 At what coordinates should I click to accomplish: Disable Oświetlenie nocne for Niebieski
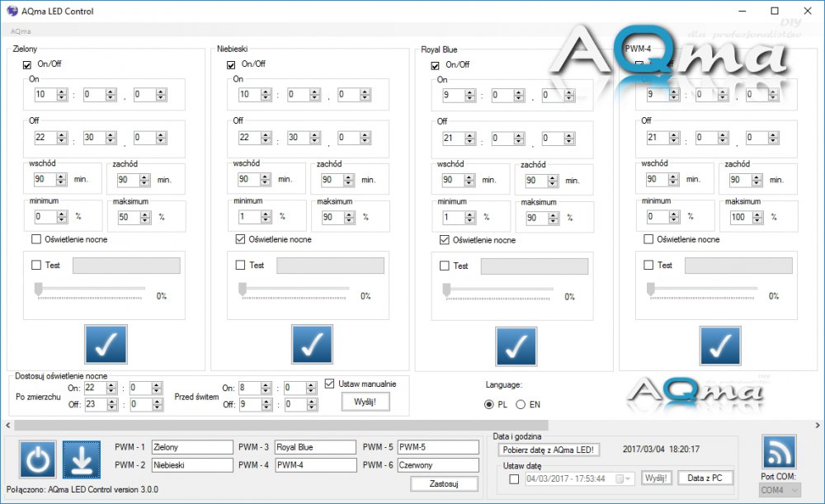[241, 240]
